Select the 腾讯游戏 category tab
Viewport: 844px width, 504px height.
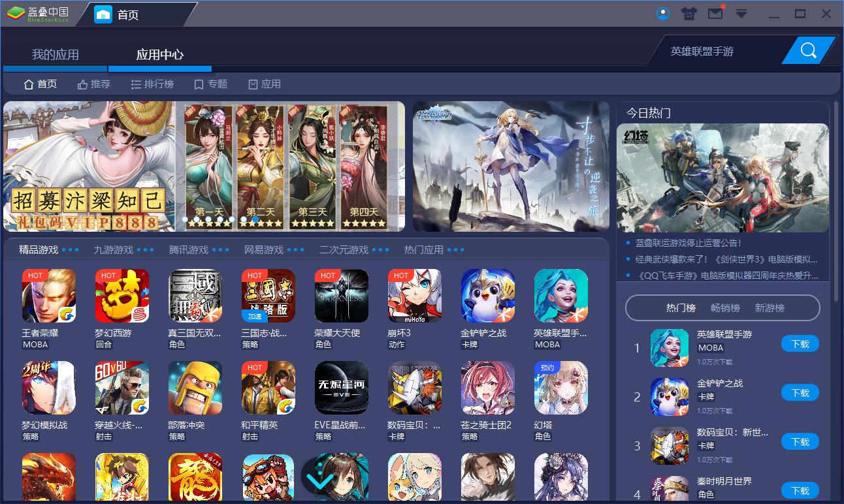[189, 249]
